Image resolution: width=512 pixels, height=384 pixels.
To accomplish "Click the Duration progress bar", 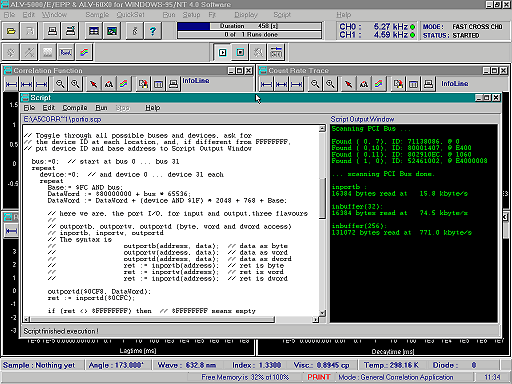I will tap(250, 26).
